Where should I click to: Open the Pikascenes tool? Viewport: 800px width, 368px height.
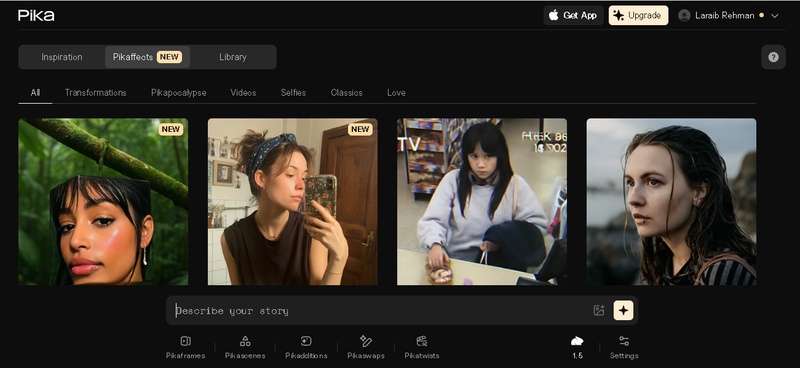[x=245, y=347]
